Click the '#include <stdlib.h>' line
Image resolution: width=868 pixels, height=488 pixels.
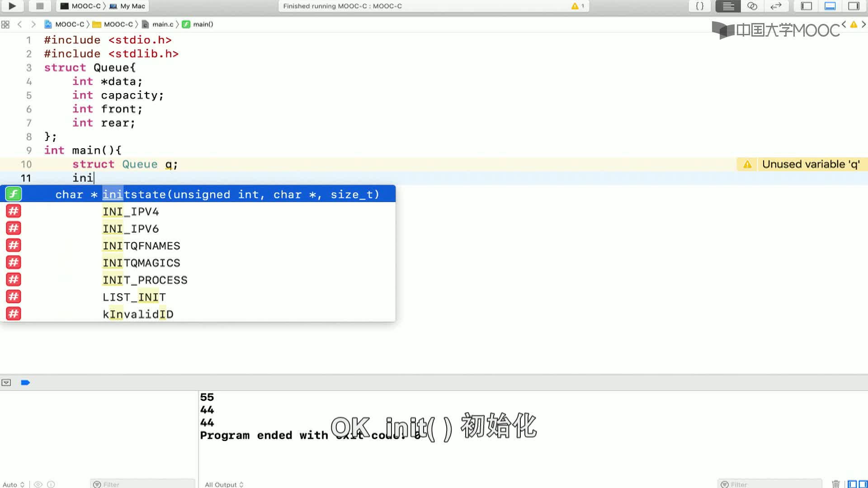pos(111,54)
